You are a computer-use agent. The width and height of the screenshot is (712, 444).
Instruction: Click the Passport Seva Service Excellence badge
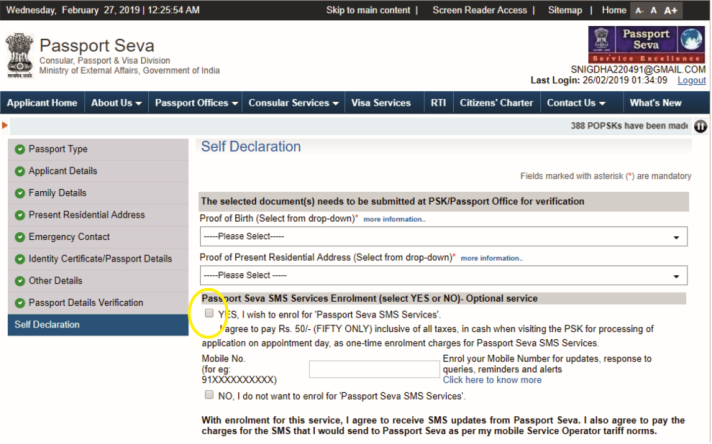(x=647, y=44)
